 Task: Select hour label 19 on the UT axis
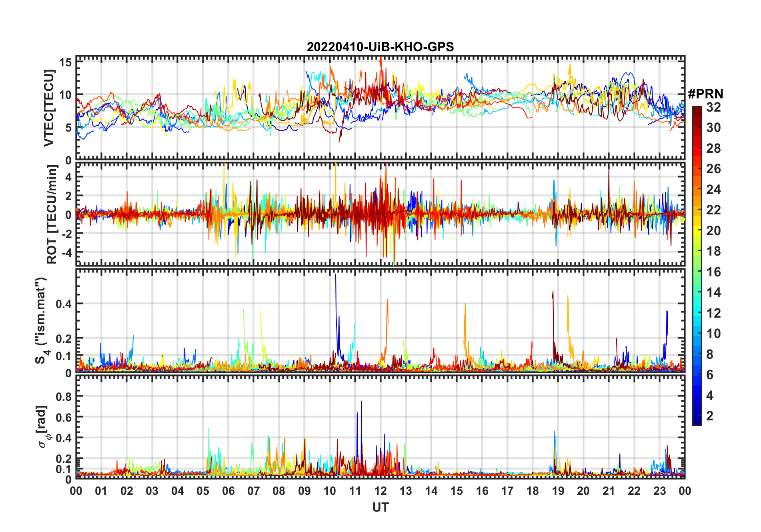coord(558,491)
